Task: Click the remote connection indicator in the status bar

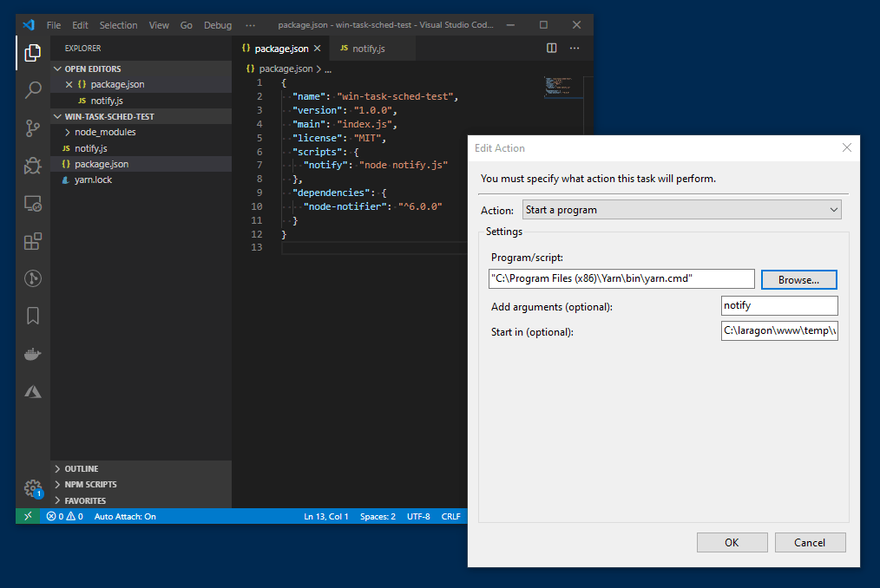Action: [28, 515]
